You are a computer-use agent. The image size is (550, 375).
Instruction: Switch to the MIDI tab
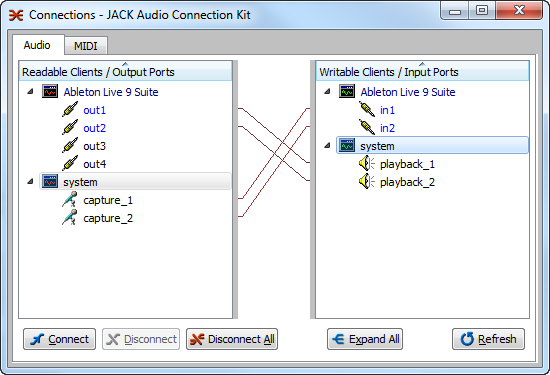click(86, 46)
